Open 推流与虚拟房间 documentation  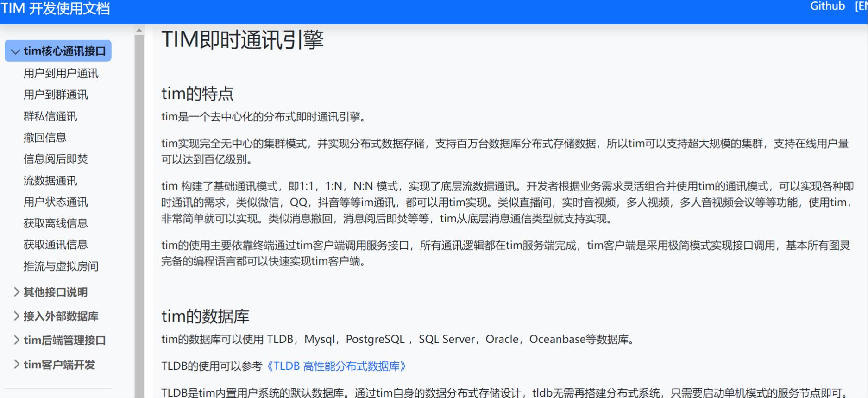[x=61, y=266]
